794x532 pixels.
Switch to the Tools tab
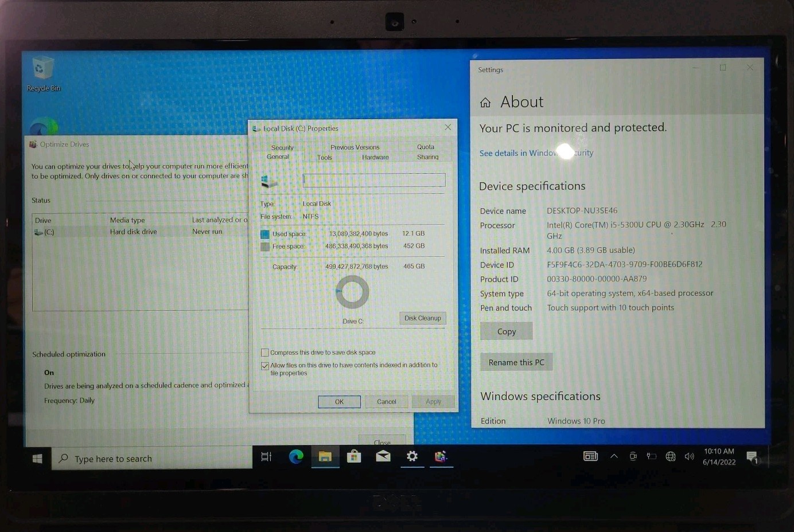tap(325, 157)
